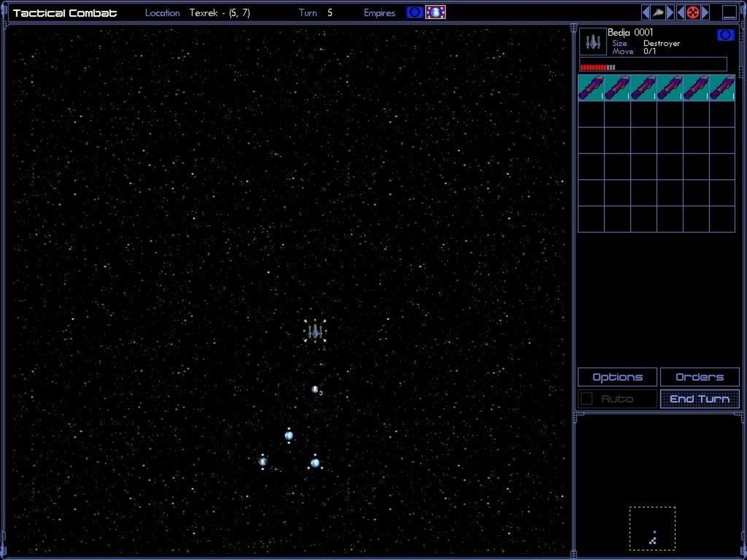
Task: Open the Options menu button
Action: pos(617,377)
